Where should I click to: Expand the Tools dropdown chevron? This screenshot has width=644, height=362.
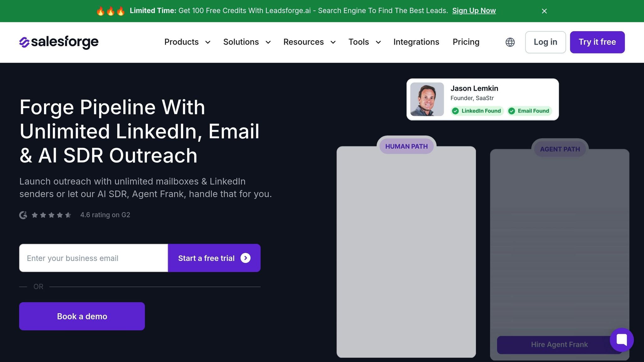click(x=378, y=42)
